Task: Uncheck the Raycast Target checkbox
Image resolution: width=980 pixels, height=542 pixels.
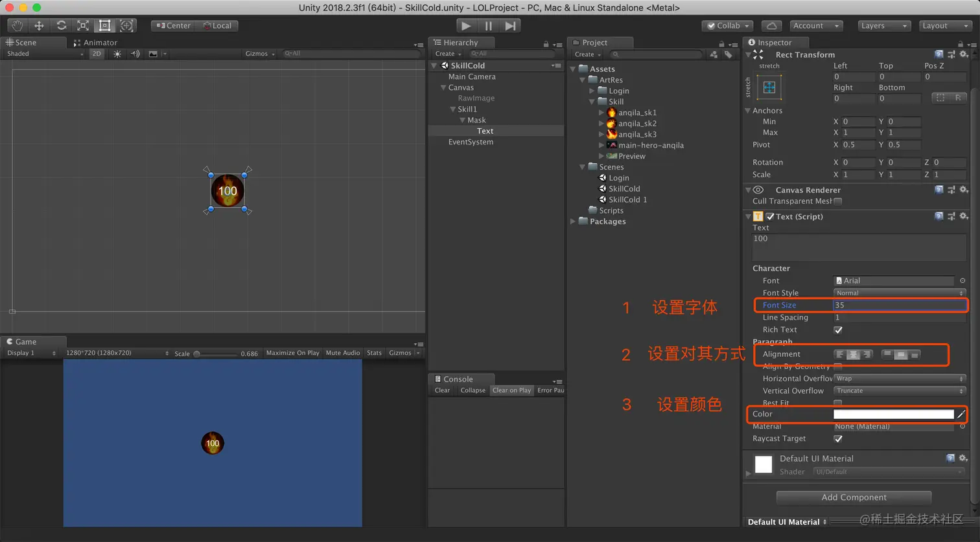Action: pos(838,439)
